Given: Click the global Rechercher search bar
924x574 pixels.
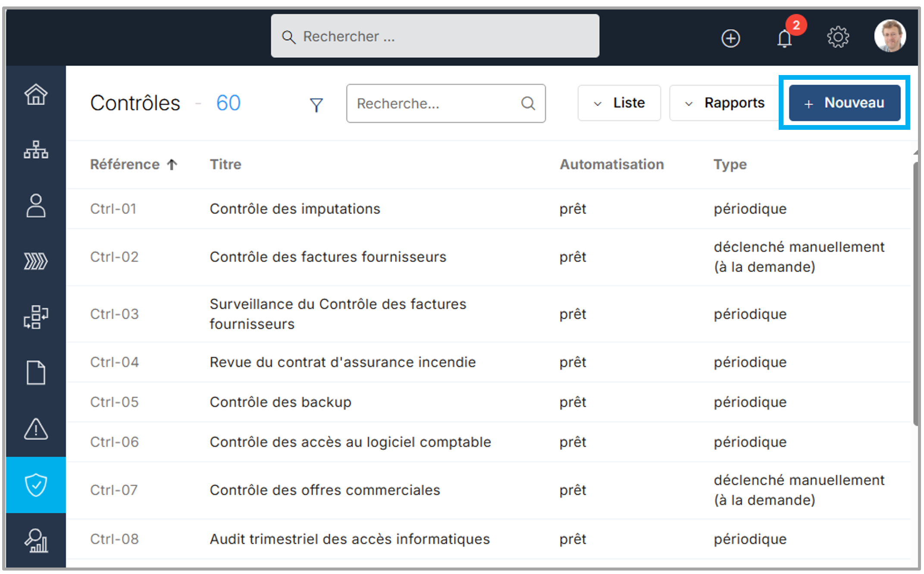Looking at the screenshot, I should click(x=435, y=36).
